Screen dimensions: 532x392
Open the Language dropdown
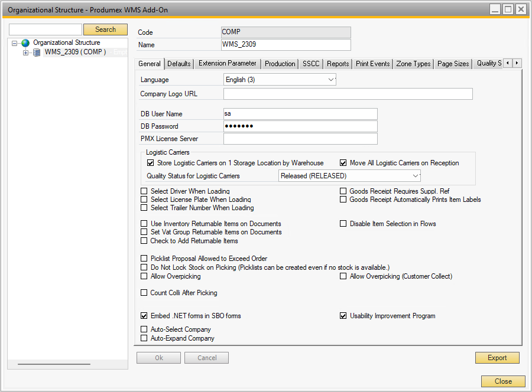pyautogui.click(x=330, y=80)
